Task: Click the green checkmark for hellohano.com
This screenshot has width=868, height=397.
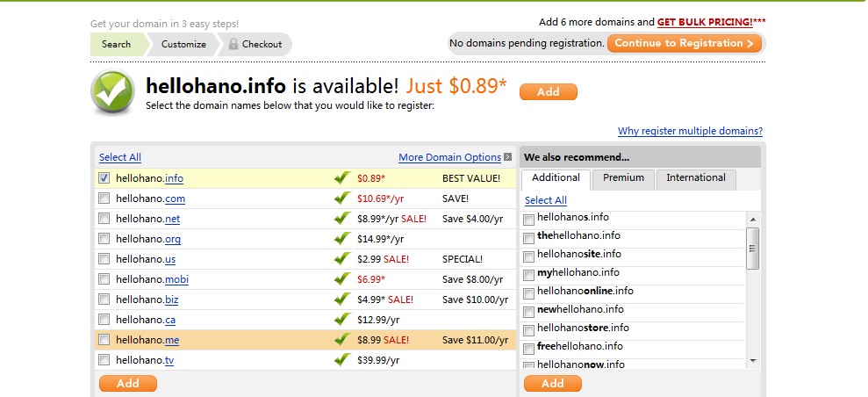Action: (x=342, y=198)
